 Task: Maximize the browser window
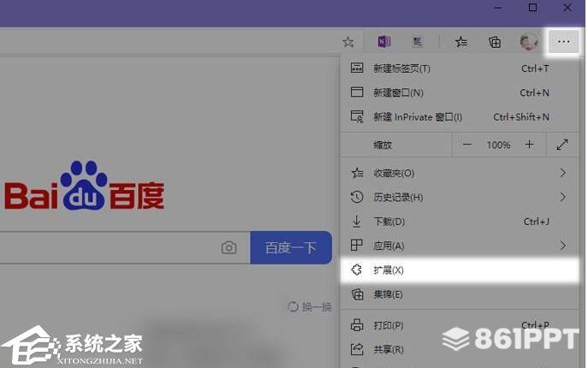(532, 8)
